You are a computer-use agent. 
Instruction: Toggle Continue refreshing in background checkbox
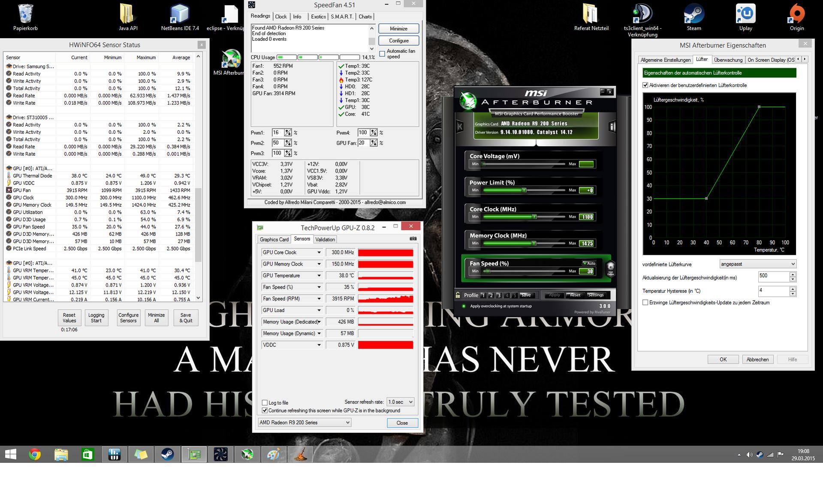[x=265, y=410]
